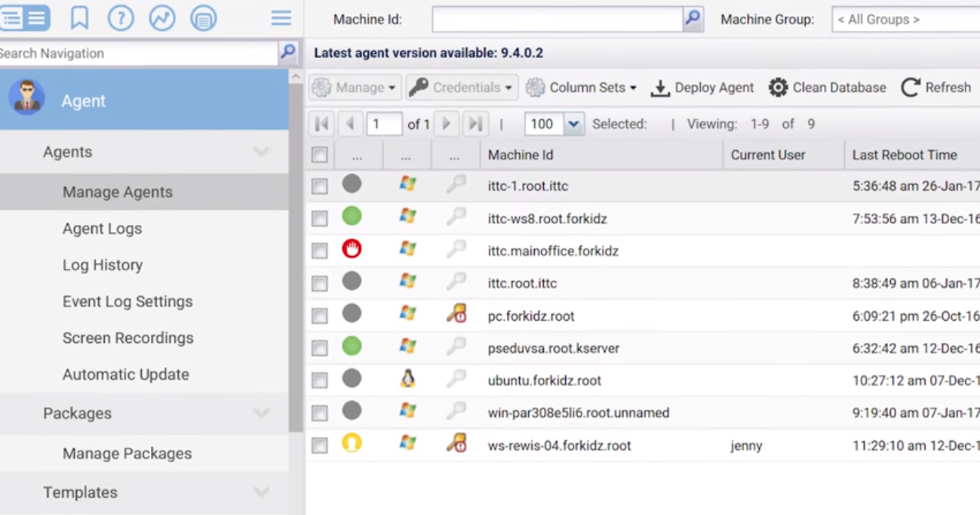980x515 pixels.
Task: Click the Windows icon for ittc.root.ittc
Action: 407,281
